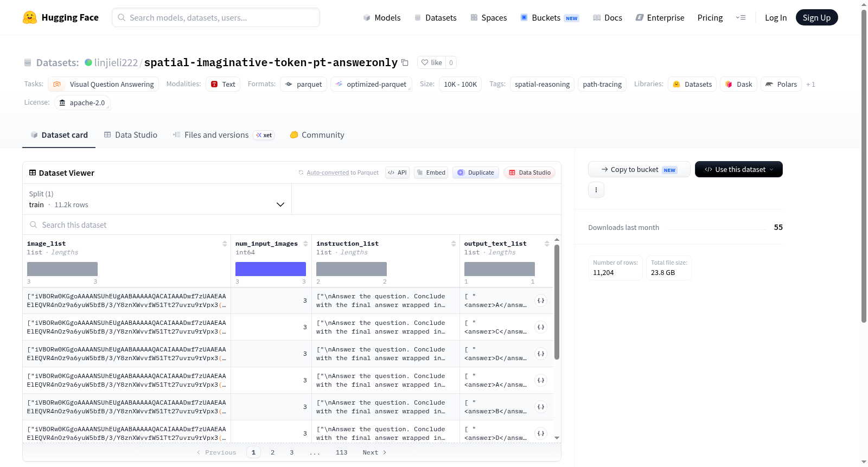Image resolution: width=868 pixels, height=467 pixels.
Task: Open the navigation overflow menu icon
Action: [x=741, y=18]
